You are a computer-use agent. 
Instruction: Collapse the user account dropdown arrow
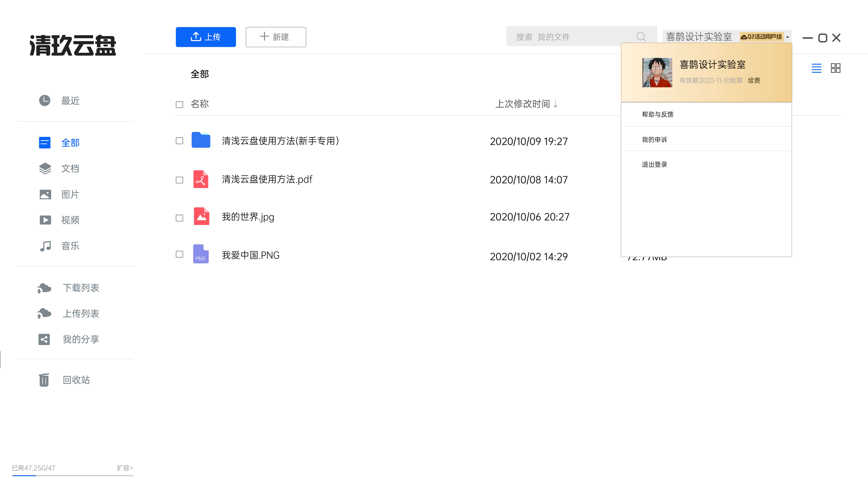pos(787,37)
